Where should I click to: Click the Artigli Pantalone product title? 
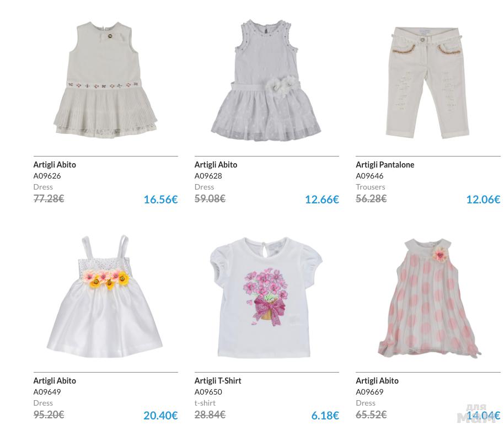coord(385,165)
